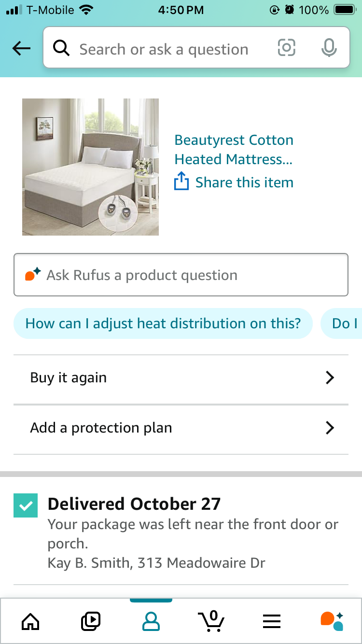Tap the Delivered October 27 green checkmark
This screenshot has height=644, width=362.
point(26,505)
